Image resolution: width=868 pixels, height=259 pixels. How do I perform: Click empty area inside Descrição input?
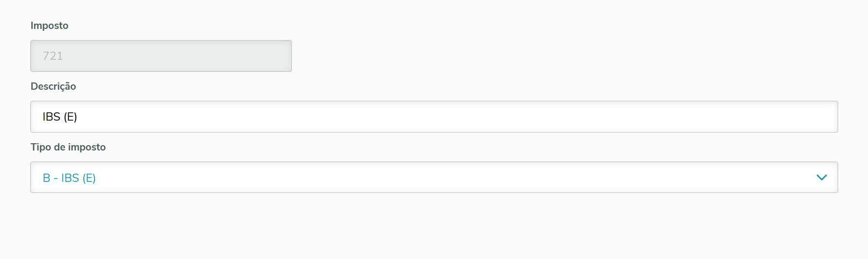pyautogui.click(x=482, y=117)
